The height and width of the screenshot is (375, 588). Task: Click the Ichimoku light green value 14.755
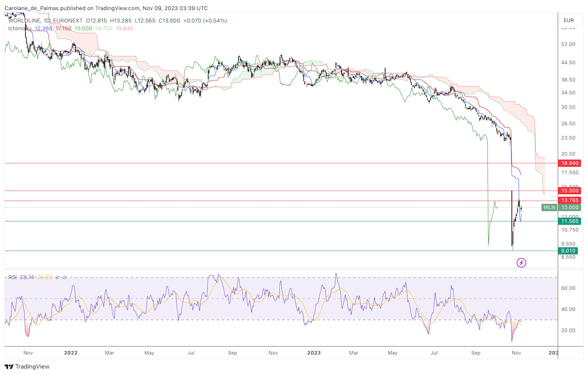point(103,28)
